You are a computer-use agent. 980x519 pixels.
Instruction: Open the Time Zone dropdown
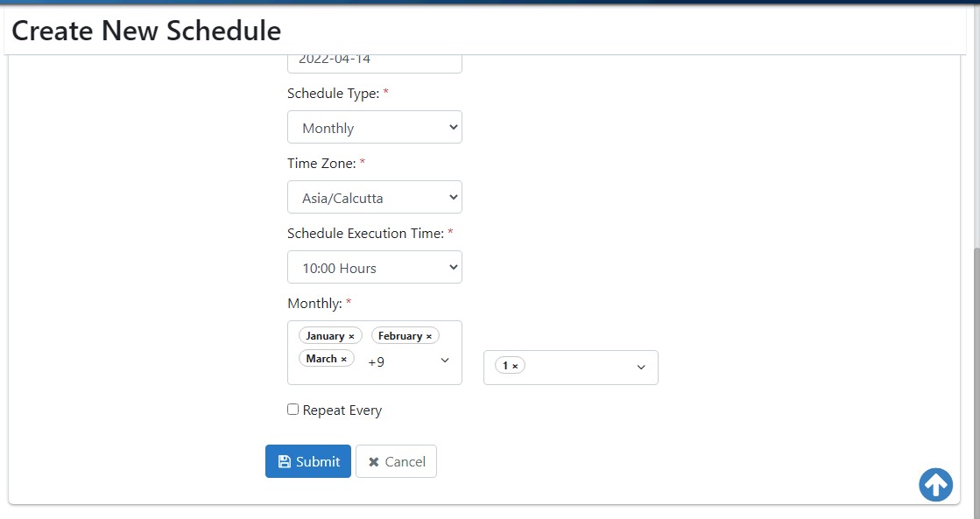[374, 197]
